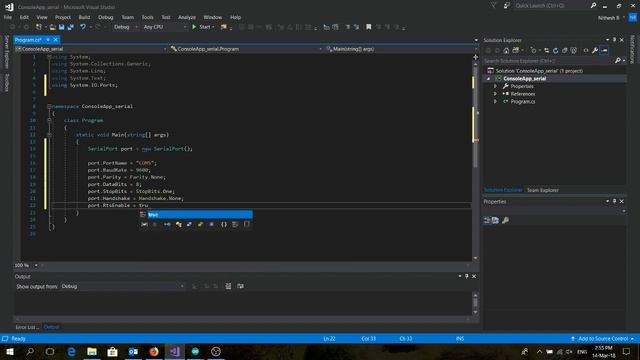Open the Window menu

tap(212, 17)
